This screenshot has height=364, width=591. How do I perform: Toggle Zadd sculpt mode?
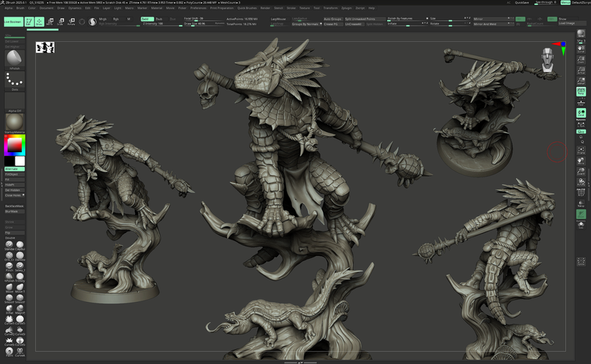coord(147,19)
